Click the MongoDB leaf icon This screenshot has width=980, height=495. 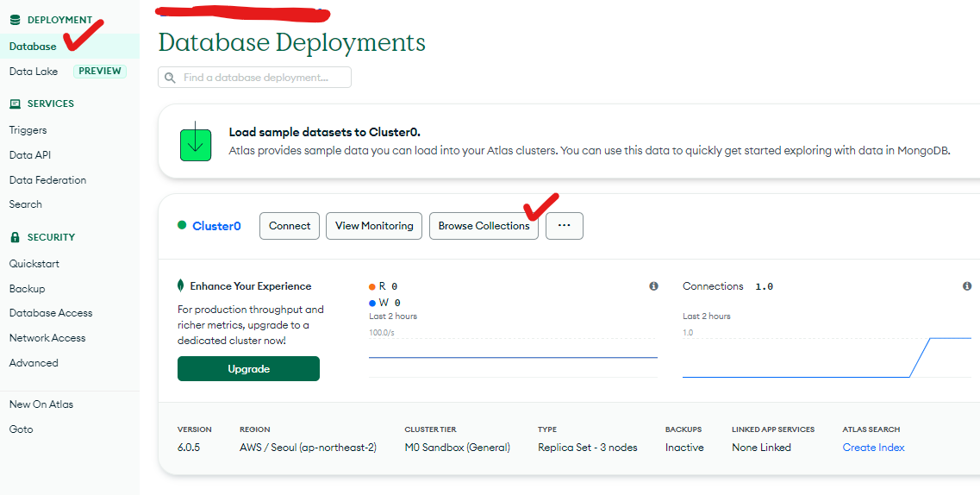(x=181, y=285)
